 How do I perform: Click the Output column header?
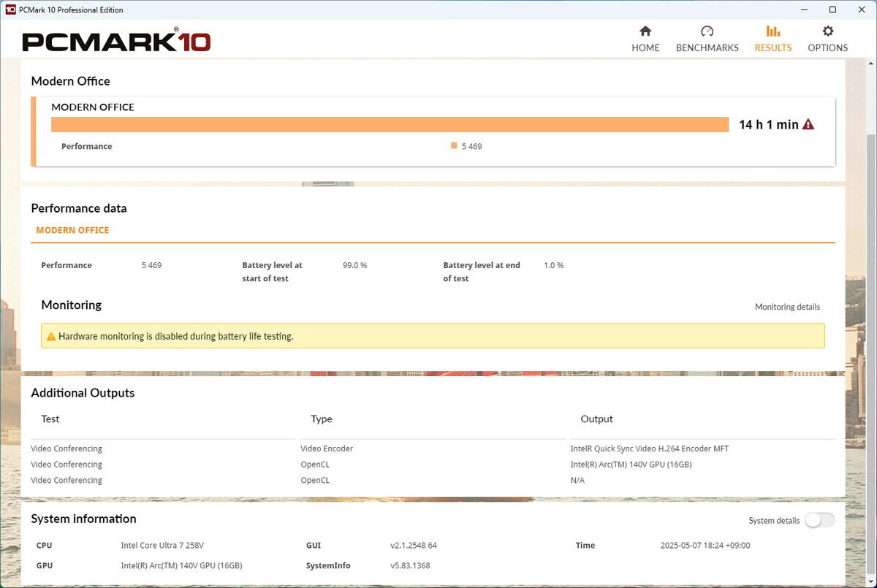[x=596, y=419]
